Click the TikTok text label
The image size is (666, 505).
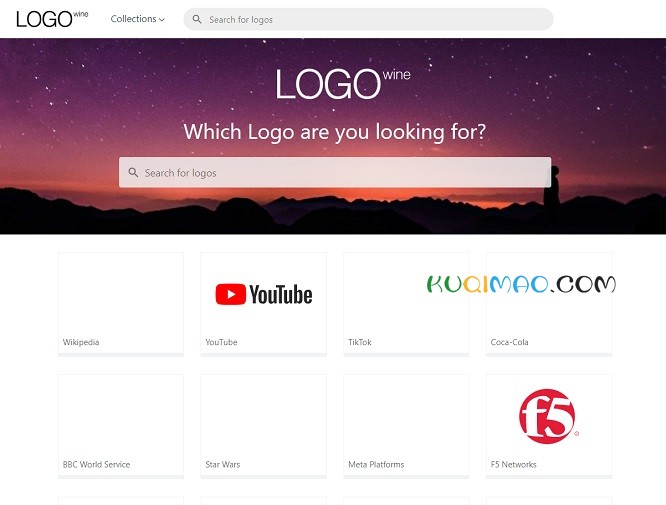[x=360, y=342]
